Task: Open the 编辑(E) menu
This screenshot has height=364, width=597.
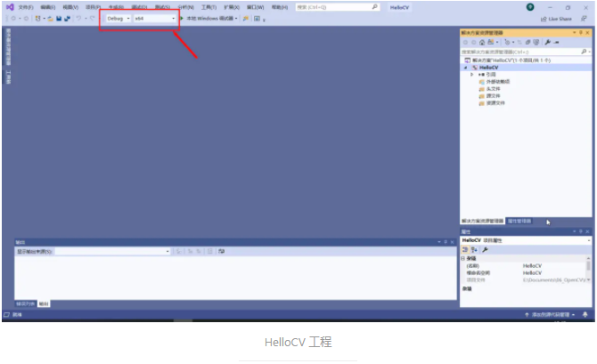Action: [48, 7]
